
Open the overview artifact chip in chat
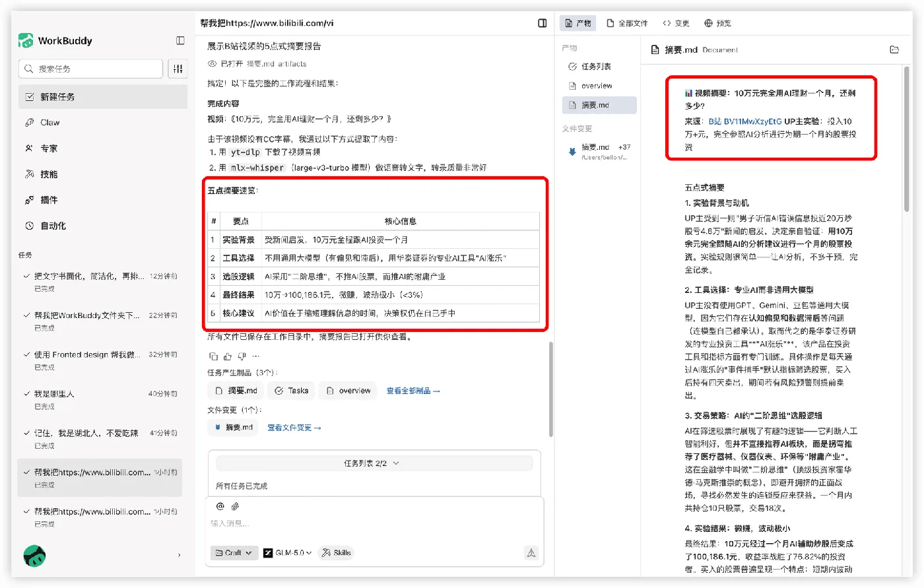pos(348,391)
